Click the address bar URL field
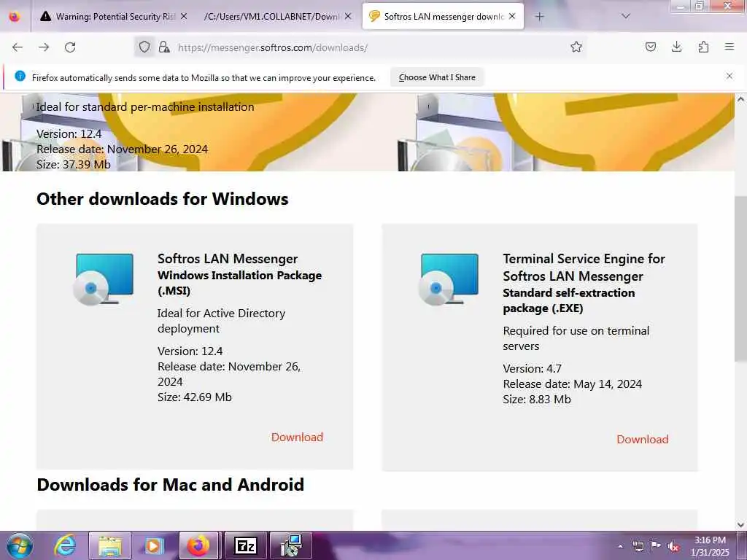747x560 pixels. pos(362,47)
